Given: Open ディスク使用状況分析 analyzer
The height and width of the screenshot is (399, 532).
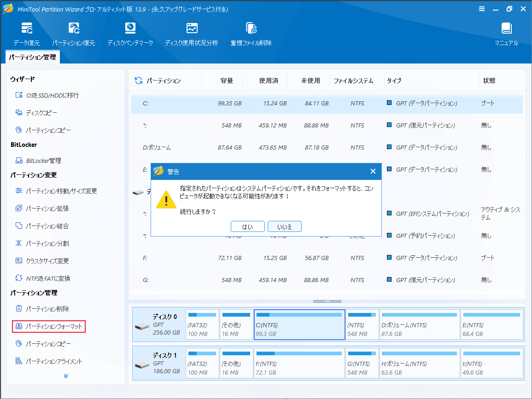Looking at the screenshot, I should tap(191, 34).
